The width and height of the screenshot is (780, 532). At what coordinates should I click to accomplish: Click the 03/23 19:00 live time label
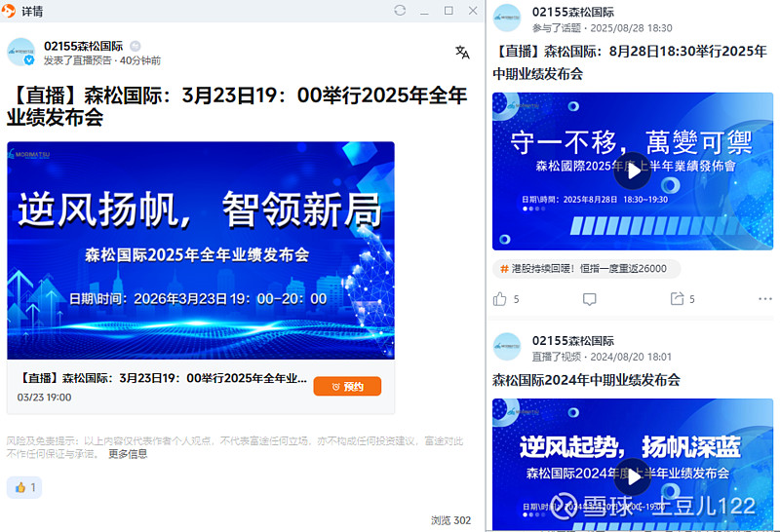point(44,398)
